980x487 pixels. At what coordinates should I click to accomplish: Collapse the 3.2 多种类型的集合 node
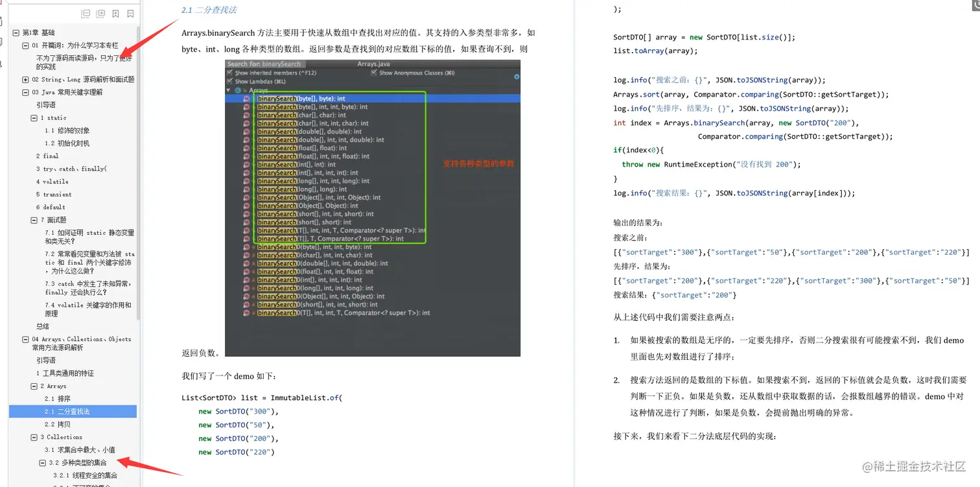pos(42,462)
